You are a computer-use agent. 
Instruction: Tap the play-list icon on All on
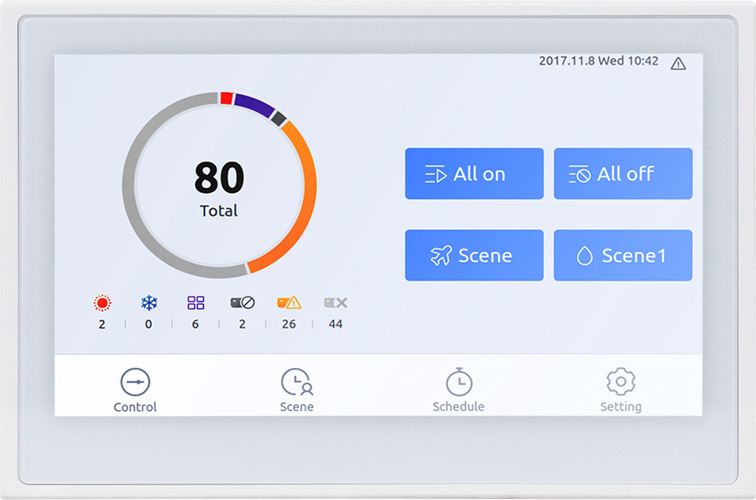pyautogui.click(x=436, y=174)
